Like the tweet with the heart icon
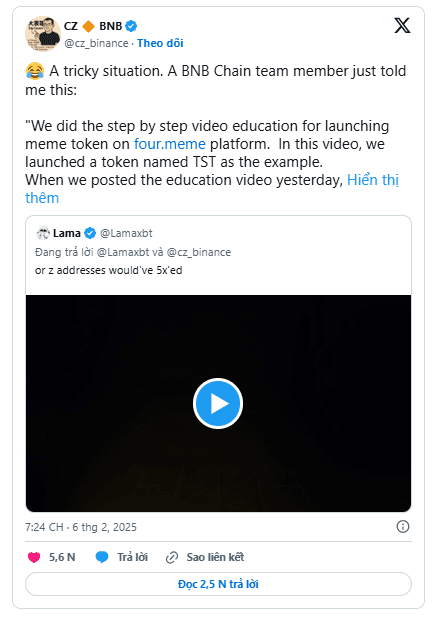Viewport: 439px width, 625px height. pyautogui.click(x=34, y=557)
